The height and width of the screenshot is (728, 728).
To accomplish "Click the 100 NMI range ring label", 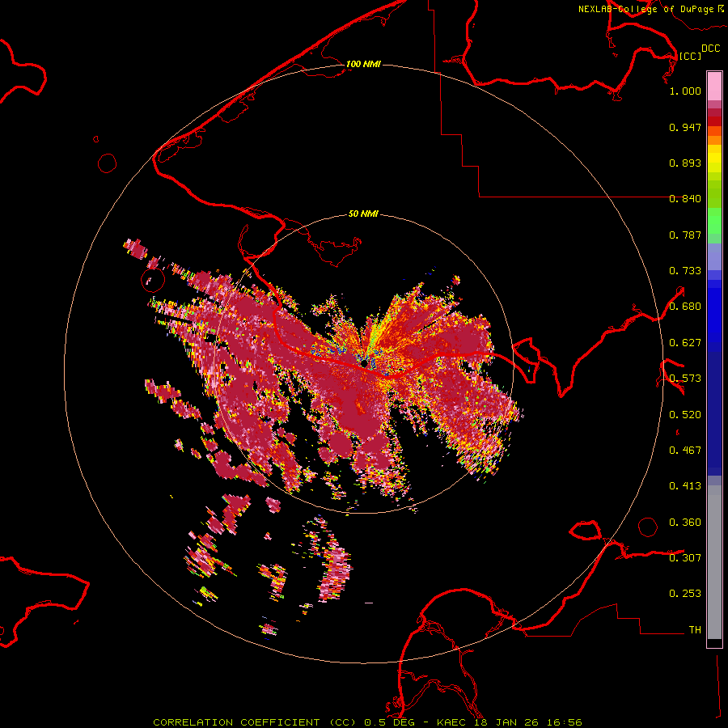I will coord(363,64).
